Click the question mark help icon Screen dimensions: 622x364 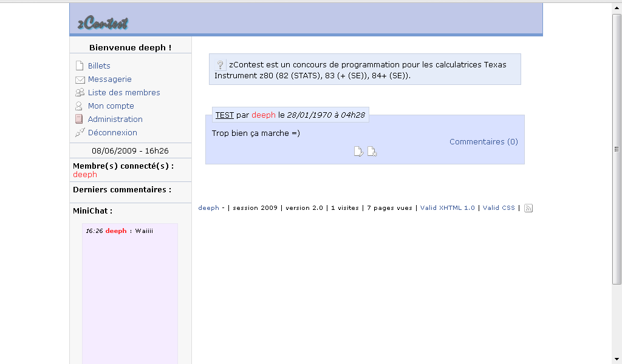(220, 64)
